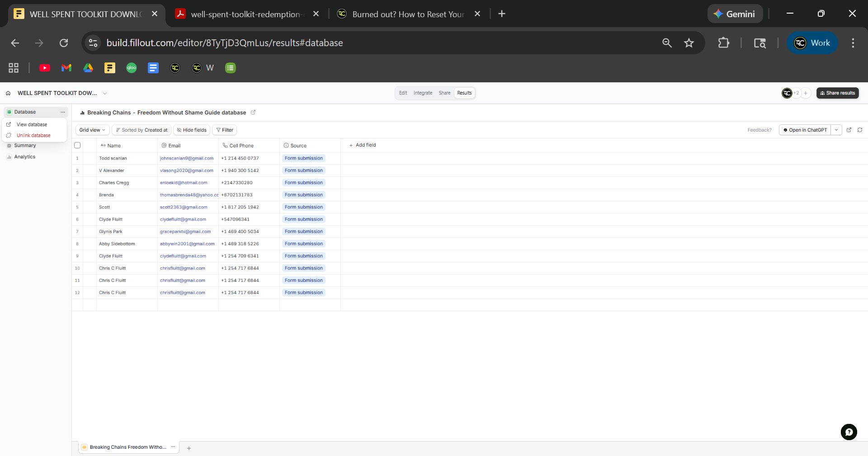Viewport: 868px width, 456px height.
Task: Open Database three-dot options menu
Action: (x=63, y=112)
